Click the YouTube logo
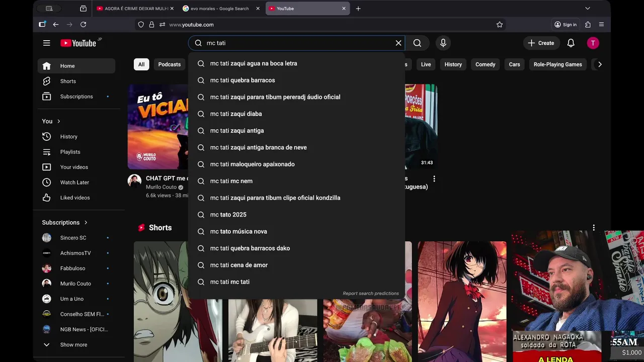Image resolution: width=644 pixels, height=362 pixels. tap(79, 43)
